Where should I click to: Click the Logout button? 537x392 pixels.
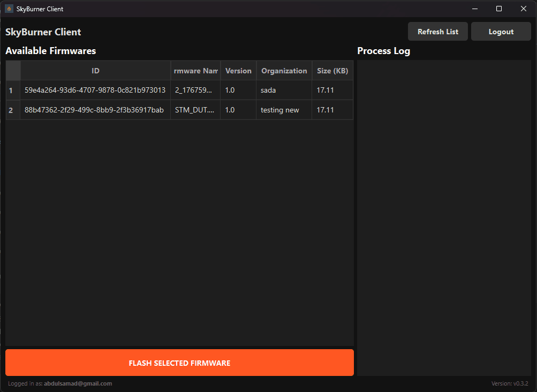(x=501, y=31)
